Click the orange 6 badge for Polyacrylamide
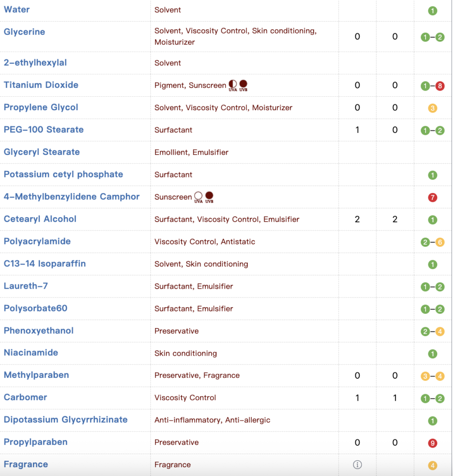 [440, 242]
